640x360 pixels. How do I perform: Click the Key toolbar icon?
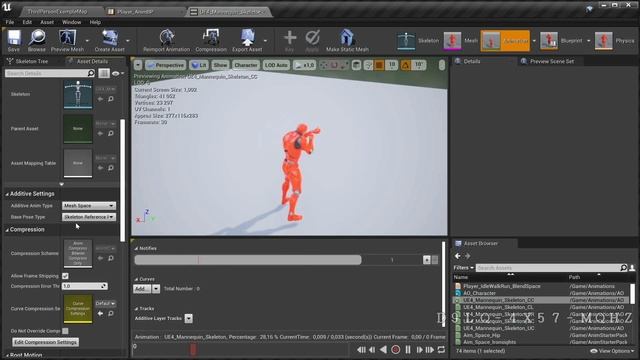pyautogui.click(x=289, y=40)
